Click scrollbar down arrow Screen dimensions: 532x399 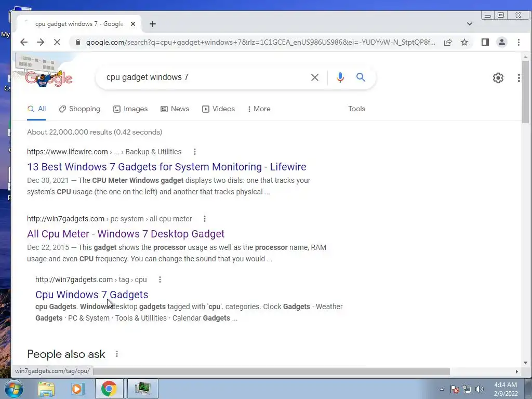pos(525,362)
